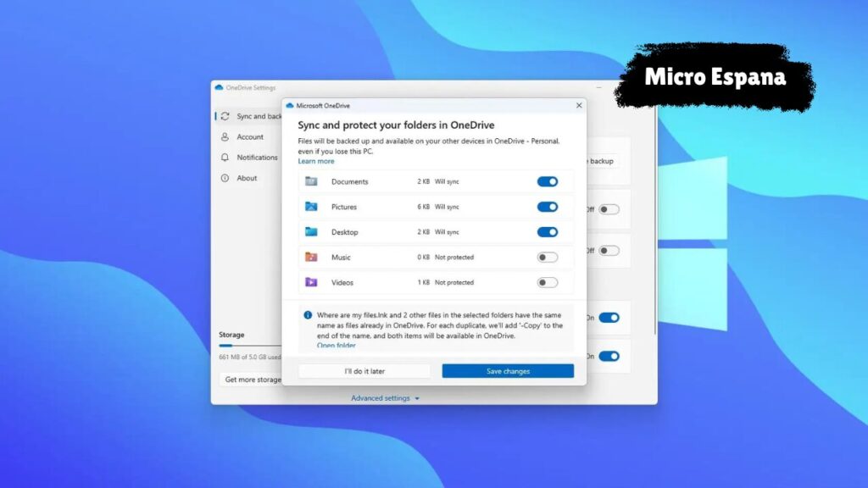This screenshot has height=488, width=868.
Task: Click the Videos folder icon
Action: click(x=311, y=282)
